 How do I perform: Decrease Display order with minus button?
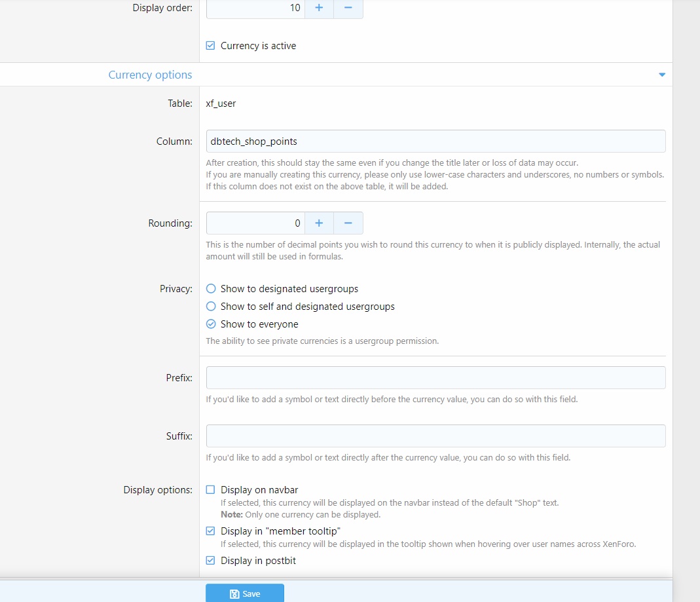(x=348, y=8)
